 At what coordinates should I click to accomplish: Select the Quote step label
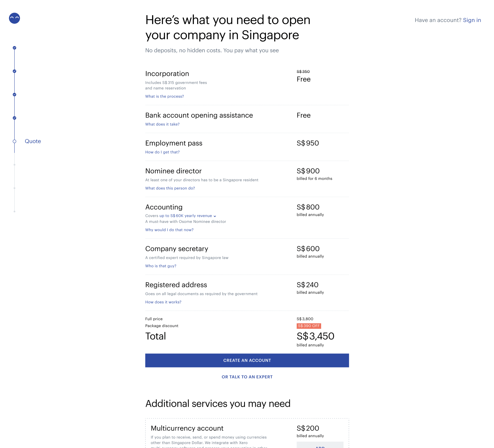tap(33, 141)
